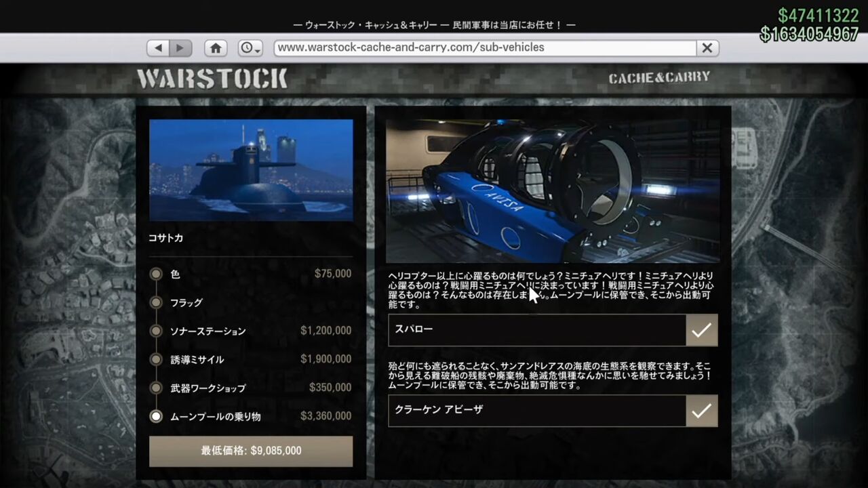Click the $1,900,000 guided missile price
The height and width of the screenshot is (488, 868).
(326, 359)
